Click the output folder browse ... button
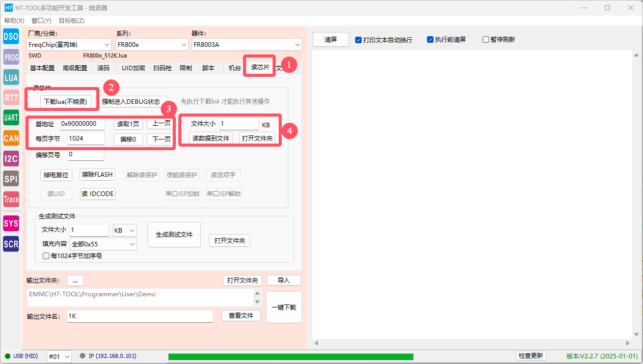Viewport: 643px width, 364px height. pos(75,281)
